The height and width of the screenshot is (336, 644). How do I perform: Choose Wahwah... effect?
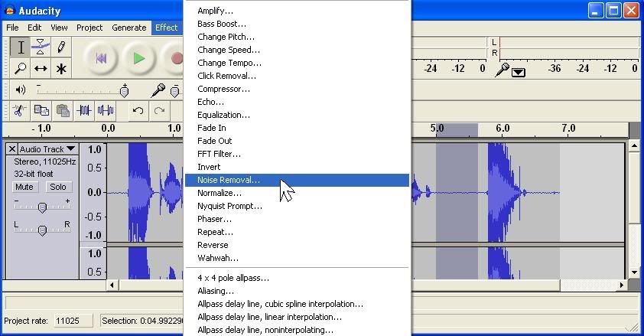(297, 258)
